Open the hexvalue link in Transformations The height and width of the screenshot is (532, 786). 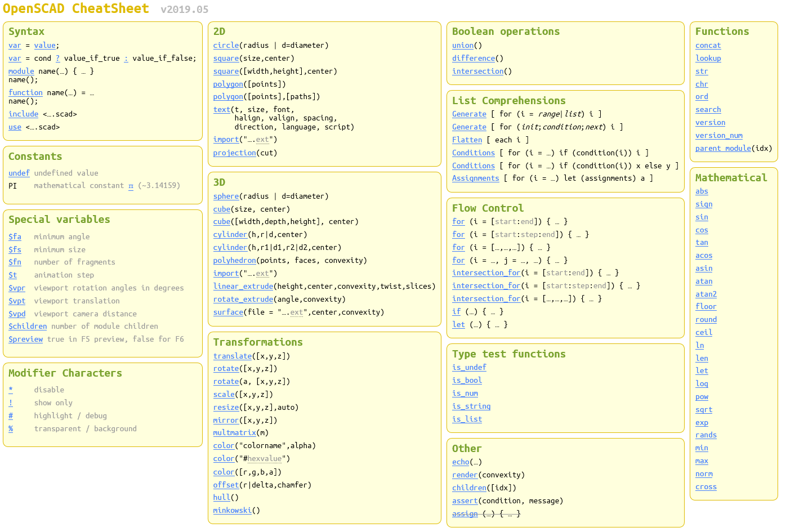265,459
